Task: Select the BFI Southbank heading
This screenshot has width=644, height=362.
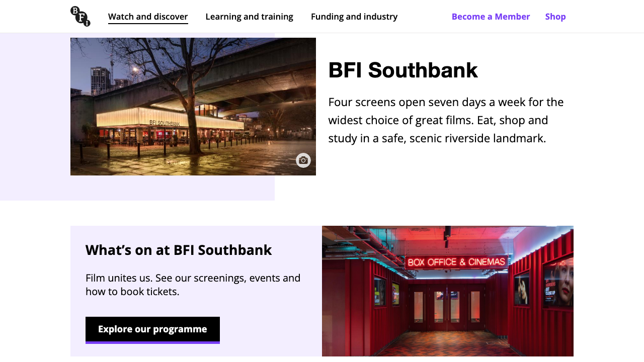Action: click(403, 70)
